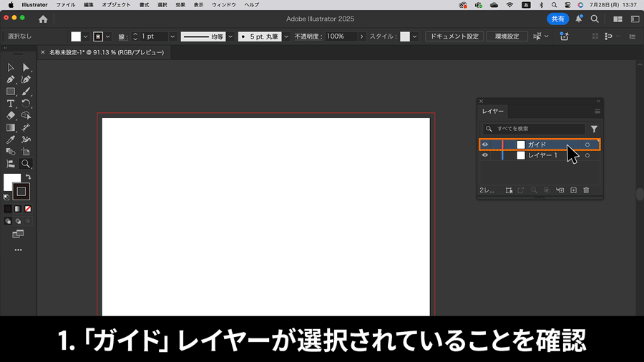Toggle visibility of レイヤー 1 layer
The image size is (644, 362).
(x=485, y=155)
